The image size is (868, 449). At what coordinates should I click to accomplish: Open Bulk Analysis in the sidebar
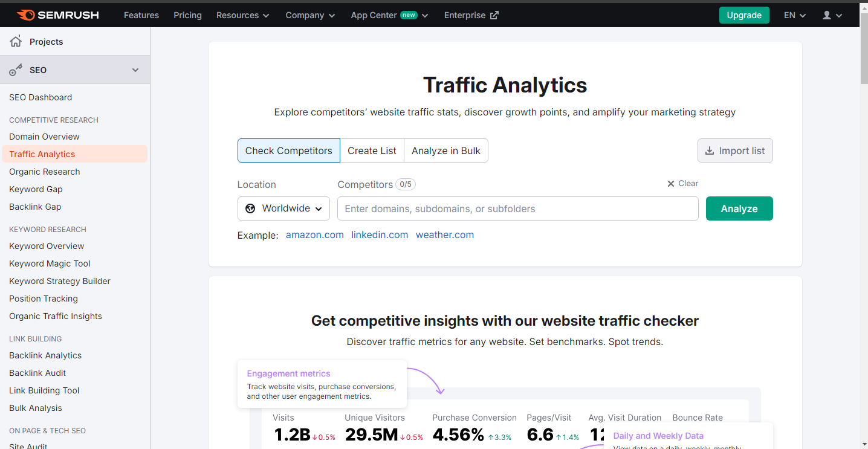point(36,408)
